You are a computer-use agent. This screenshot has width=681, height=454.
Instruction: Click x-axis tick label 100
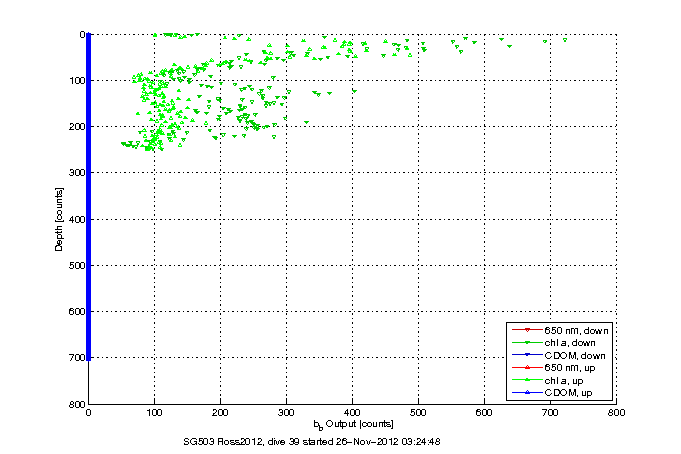[x=154, y=413]
